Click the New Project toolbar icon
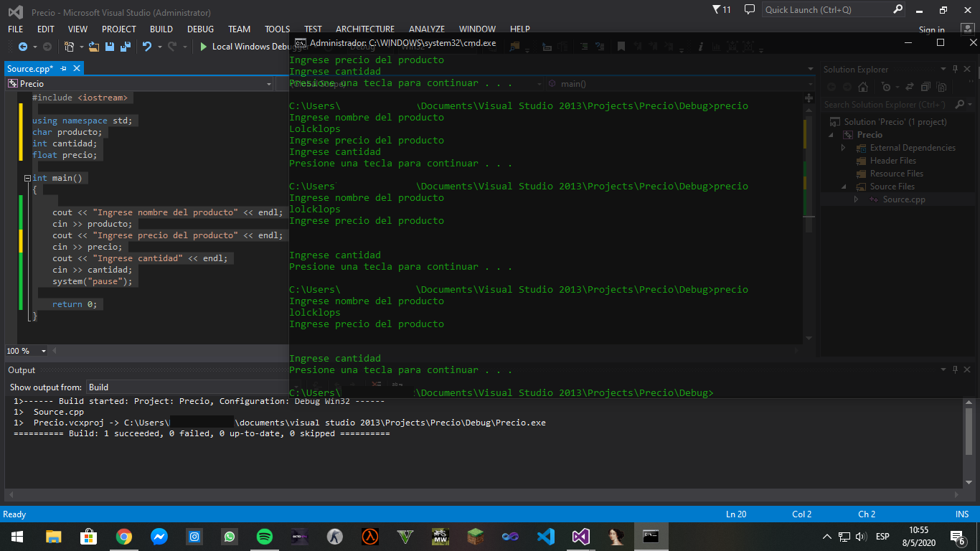980x551 pixels. click(x=69, y=47)
